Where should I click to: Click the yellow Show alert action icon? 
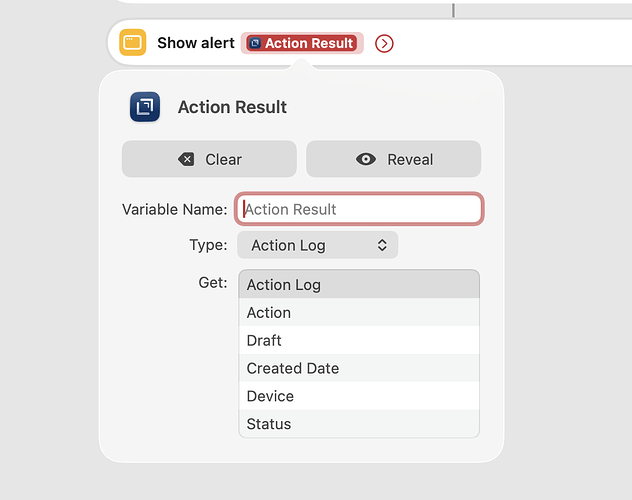[x=132, y=43]
